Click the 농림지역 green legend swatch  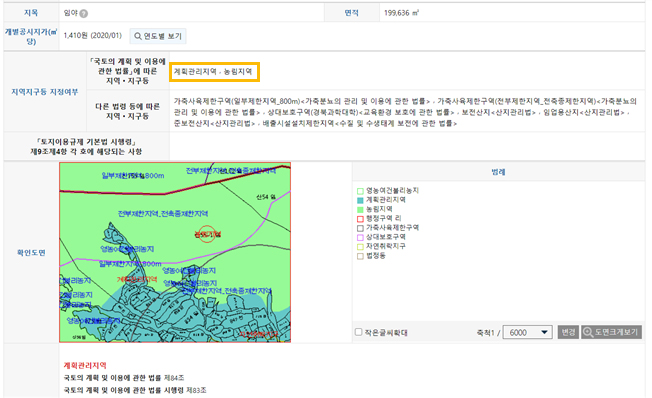coord(360,209)
